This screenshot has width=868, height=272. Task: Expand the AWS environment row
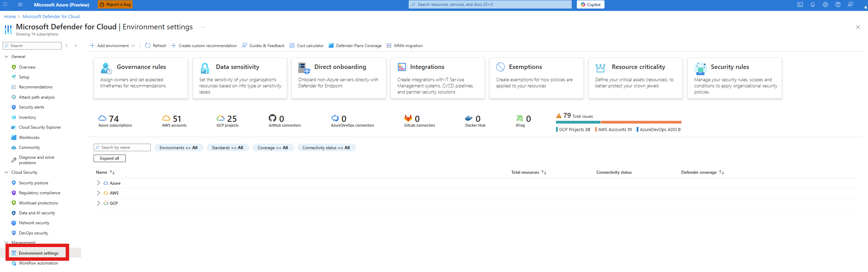tap(98, 193)
